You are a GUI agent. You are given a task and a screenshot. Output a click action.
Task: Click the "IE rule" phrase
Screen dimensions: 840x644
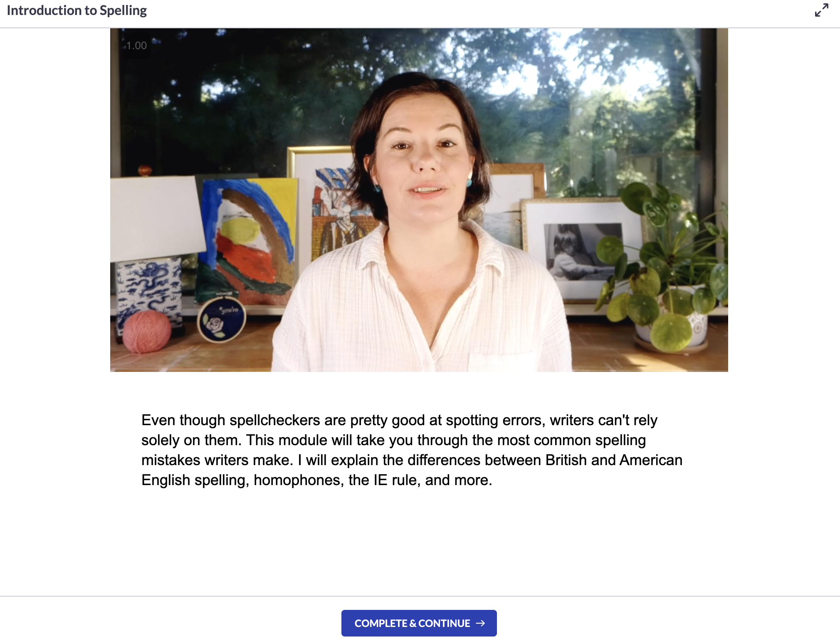[395, 480]
